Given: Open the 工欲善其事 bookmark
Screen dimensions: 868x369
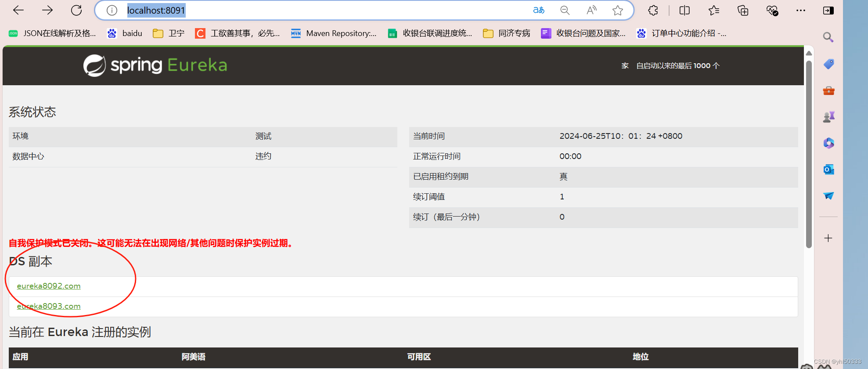Looking at the screenshot, I should tap(238, 33).
